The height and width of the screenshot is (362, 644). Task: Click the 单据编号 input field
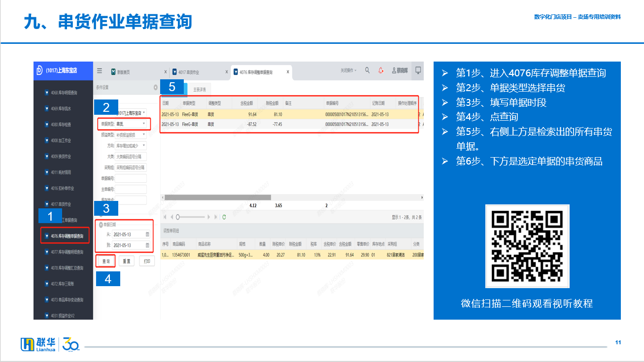(131, 178)
